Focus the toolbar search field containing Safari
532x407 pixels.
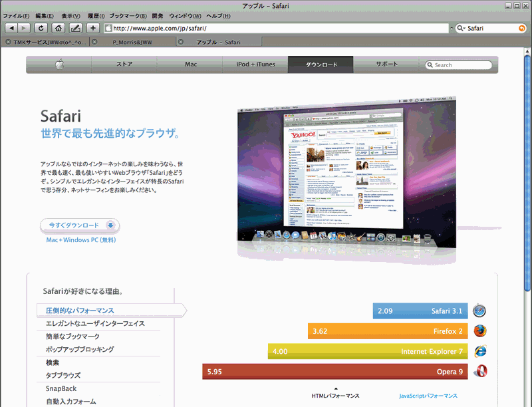tap(491, 28)
